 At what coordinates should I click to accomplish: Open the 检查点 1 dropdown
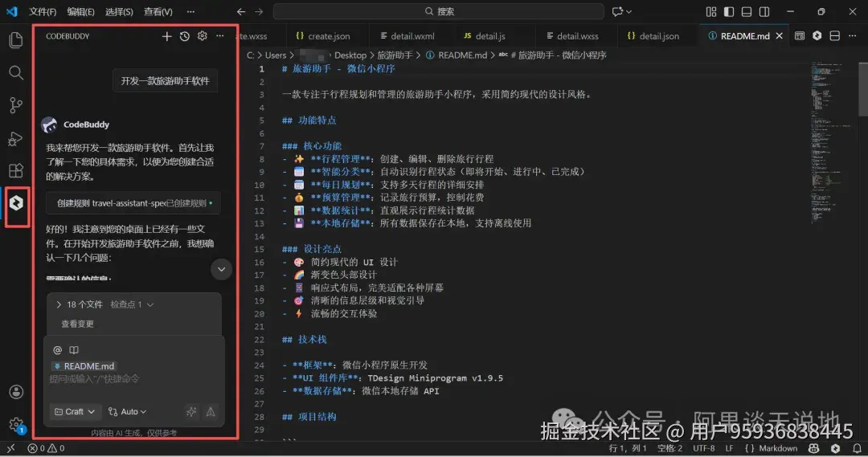(132, 304)
